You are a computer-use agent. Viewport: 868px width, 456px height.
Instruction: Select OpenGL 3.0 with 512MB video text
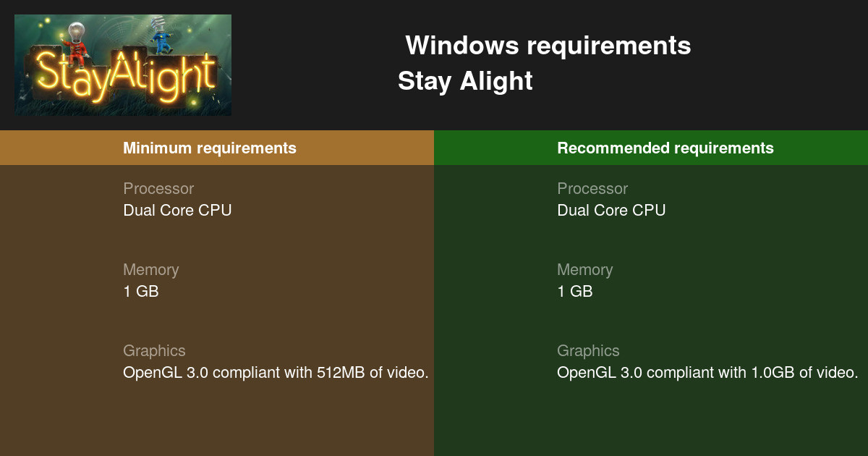tap(276, 373)
